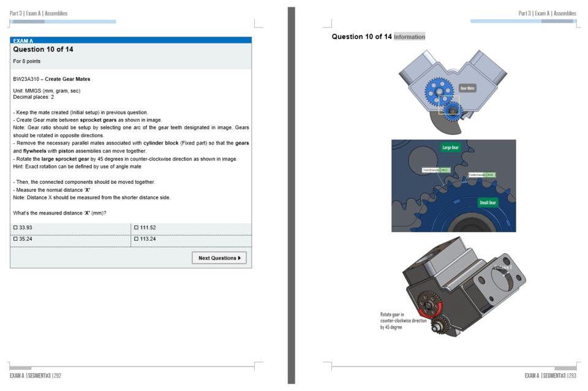Click the footer 'EXAM A | SEGMENT#3 | 293'

pos(550,375)
